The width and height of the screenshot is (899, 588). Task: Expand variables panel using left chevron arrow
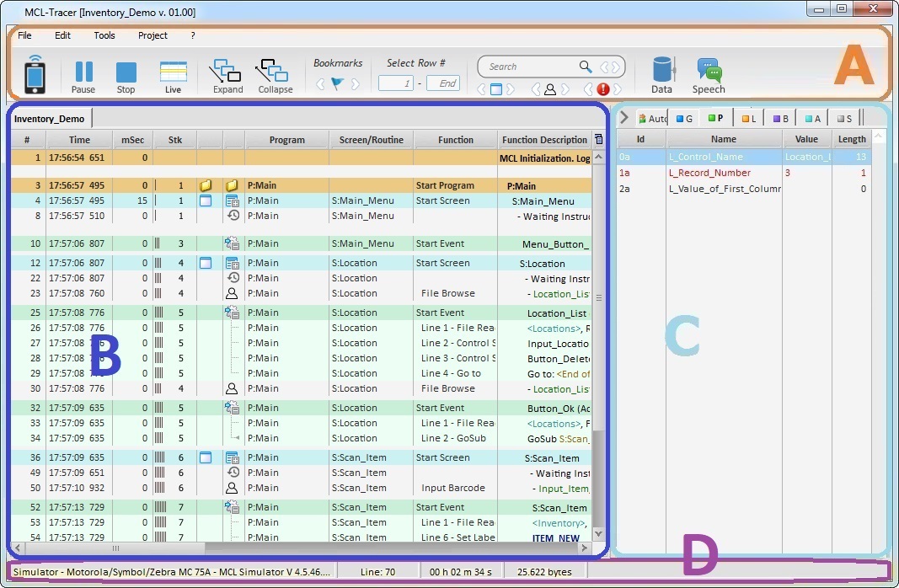pyautogui.click(x=624, y=119)
